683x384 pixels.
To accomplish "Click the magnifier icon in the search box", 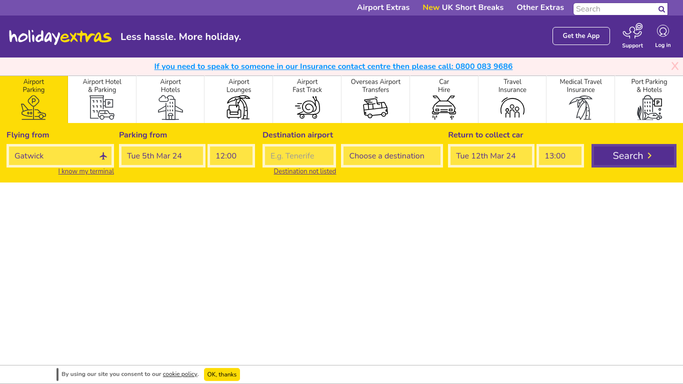I will 661,9.
